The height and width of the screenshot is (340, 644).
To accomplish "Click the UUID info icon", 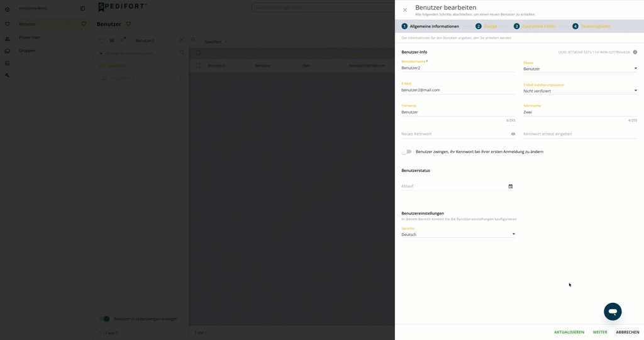I will coord(635,52).
